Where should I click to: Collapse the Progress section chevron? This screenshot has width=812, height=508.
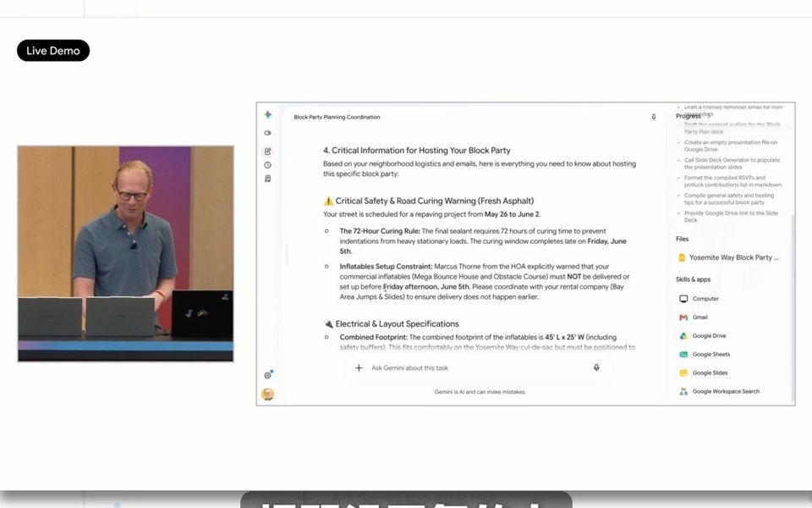tap(710, 116)
